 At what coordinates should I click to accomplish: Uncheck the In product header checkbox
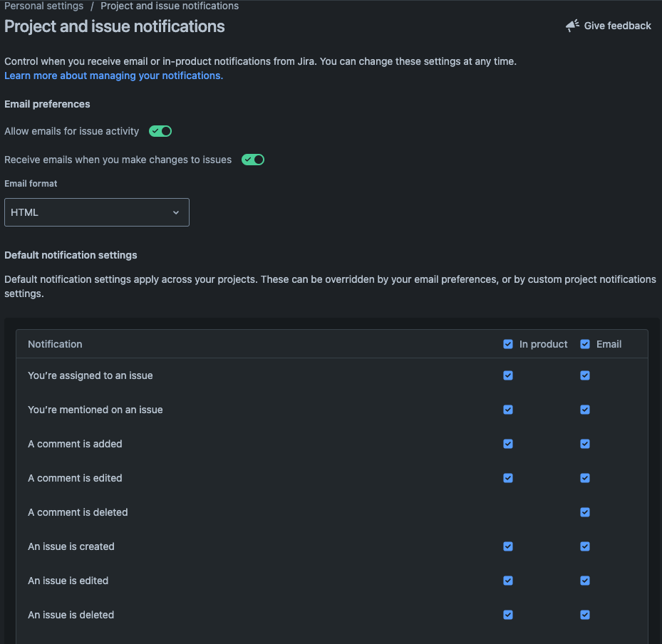(508, 344)
